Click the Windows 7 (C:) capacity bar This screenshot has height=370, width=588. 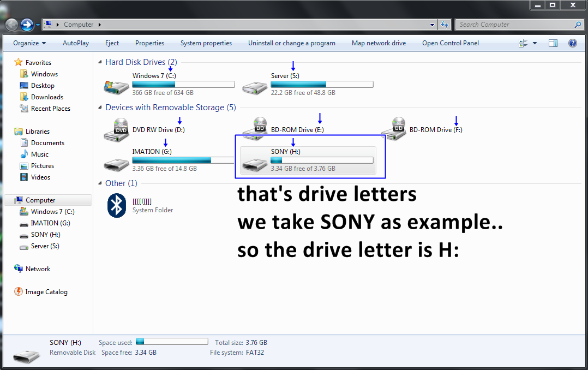(183, 85)
